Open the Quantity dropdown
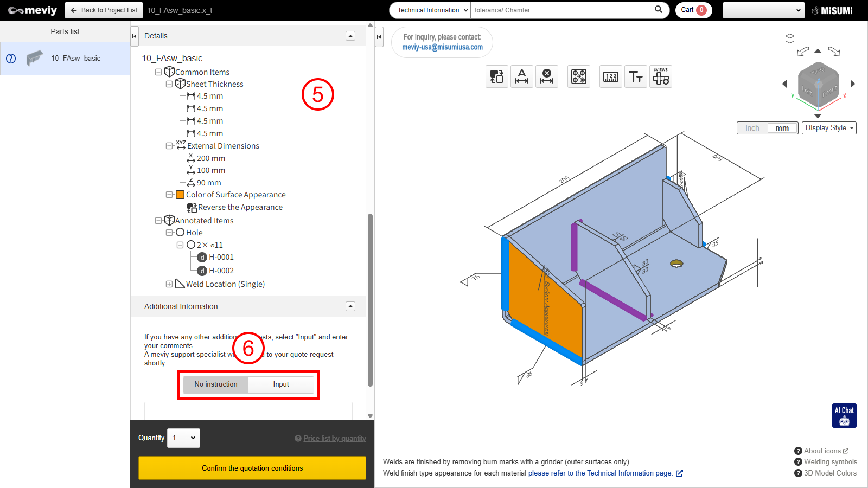 click(183, 438)
